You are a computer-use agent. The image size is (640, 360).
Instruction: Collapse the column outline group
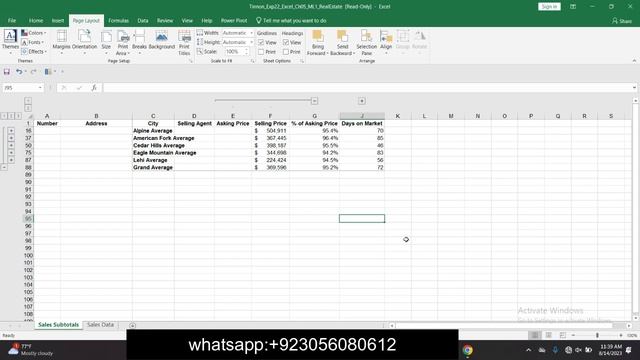[x=314, y=101]
